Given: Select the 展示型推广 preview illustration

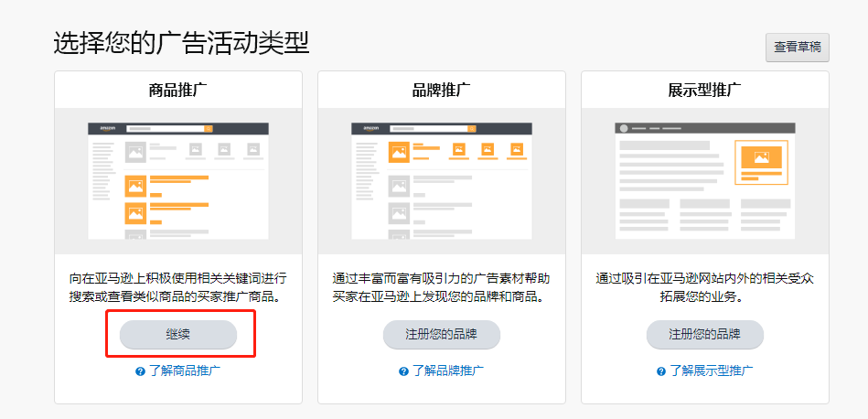Looking at the screenshot, I should click(x=704, y=180).
